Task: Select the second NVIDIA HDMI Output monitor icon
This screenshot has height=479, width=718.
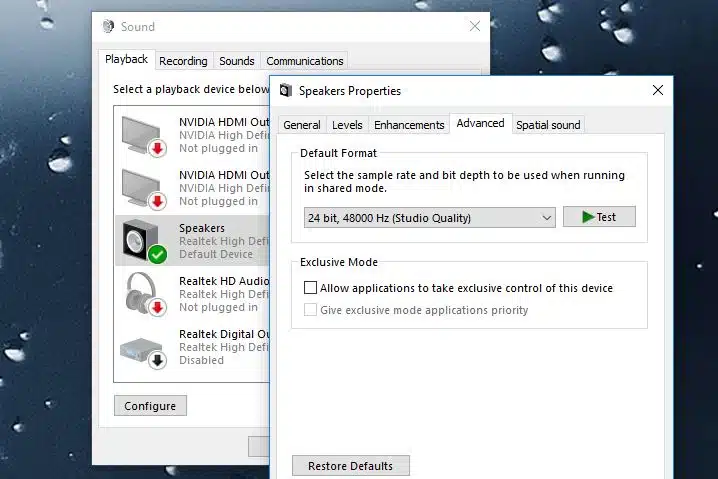Action: (x=143, y=189)
